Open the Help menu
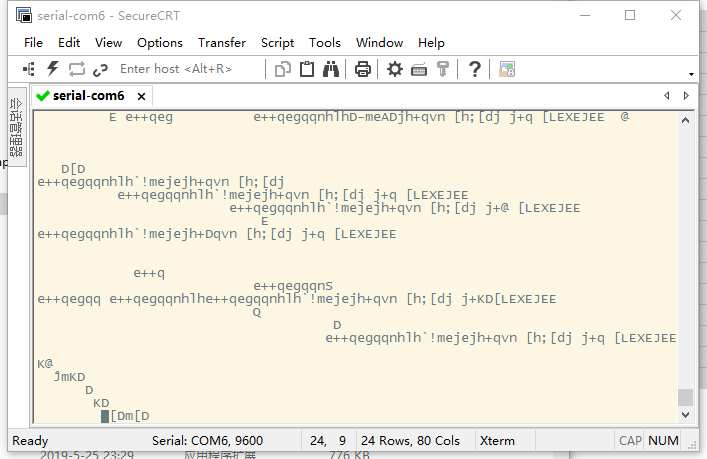Screen dimensions: 707x459 coord(431,43)
